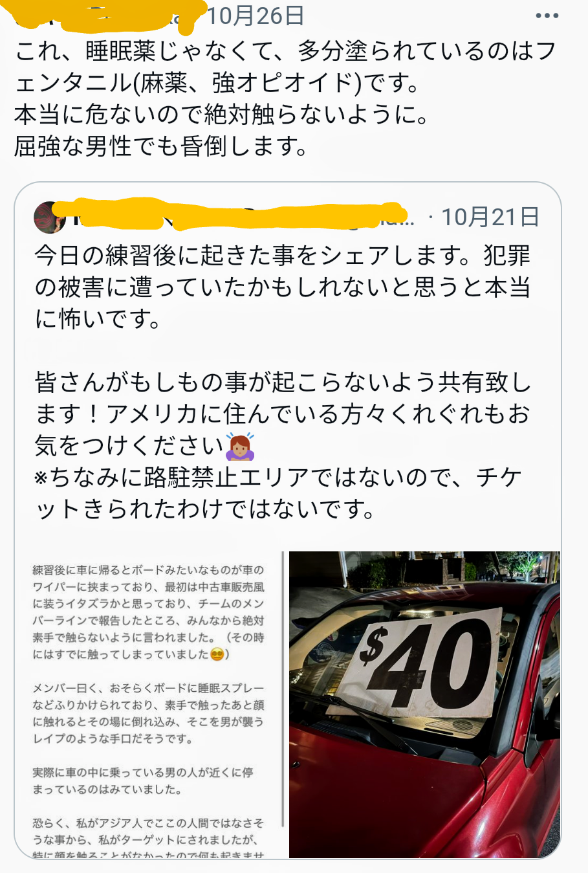
Task: Open the three-dot more options menu
Action: click(547, 16)
